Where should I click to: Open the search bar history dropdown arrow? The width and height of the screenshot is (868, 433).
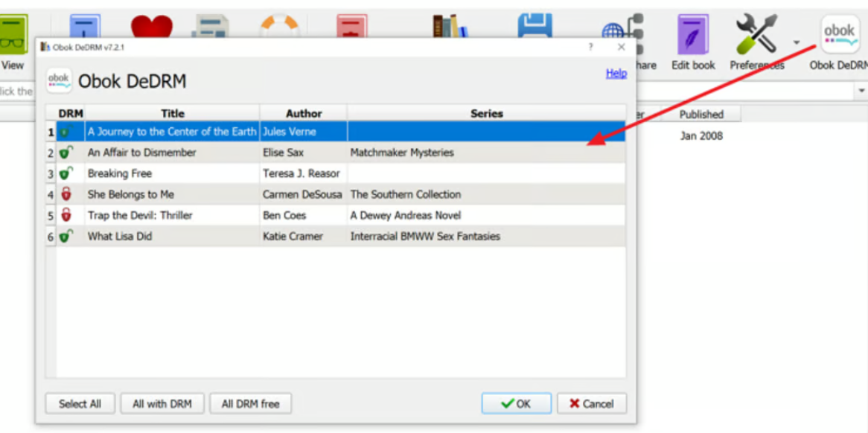pos(861,91)
